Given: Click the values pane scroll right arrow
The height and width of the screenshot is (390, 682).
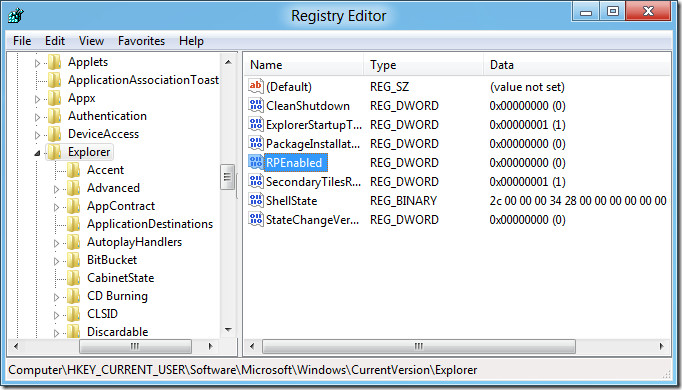Looking at the screenshot, I should pyautogui.click(x=662, y=346).
